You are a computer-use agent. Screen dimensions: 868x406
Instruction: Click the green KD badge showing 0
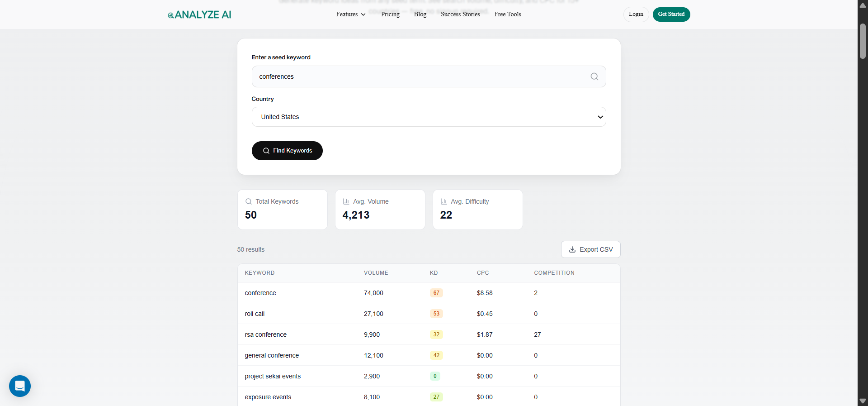point(435,376)
